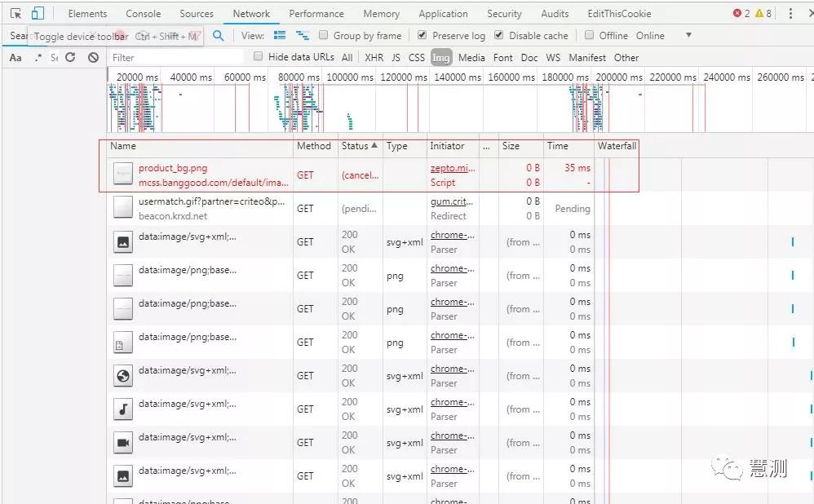Filter requests by Font

[x=502, y=58]
